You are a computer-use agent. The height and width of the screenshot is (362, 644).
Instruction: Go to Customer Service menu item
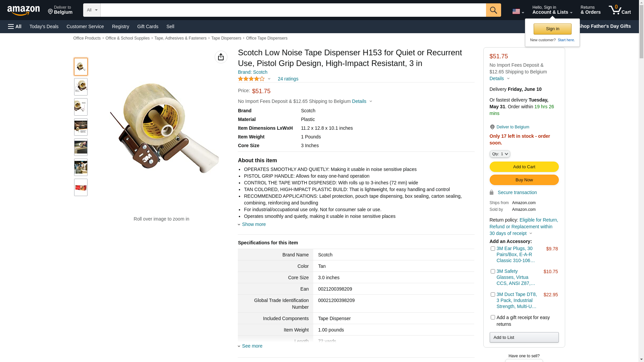pos(85,26)
